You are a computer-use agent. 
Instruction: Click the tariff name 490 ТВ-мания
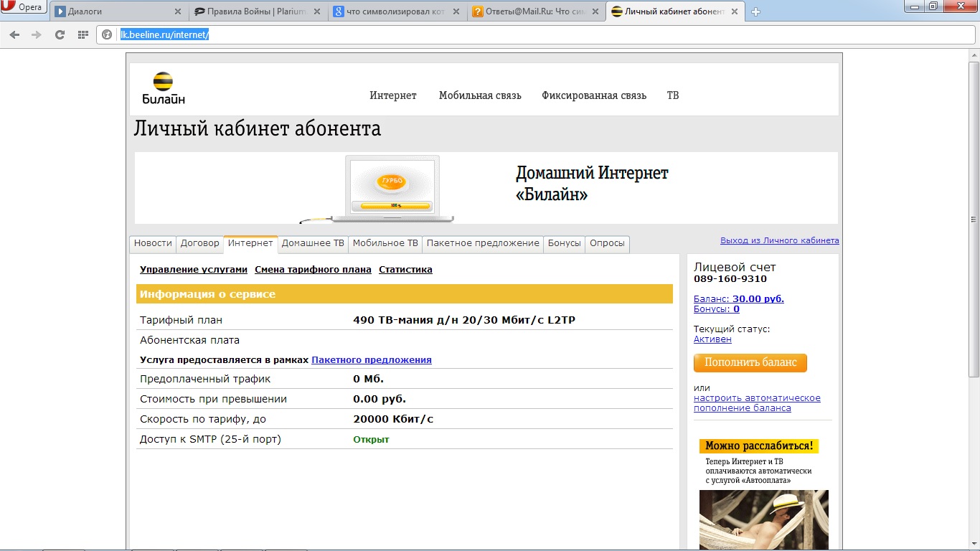(x=464, y=320)
